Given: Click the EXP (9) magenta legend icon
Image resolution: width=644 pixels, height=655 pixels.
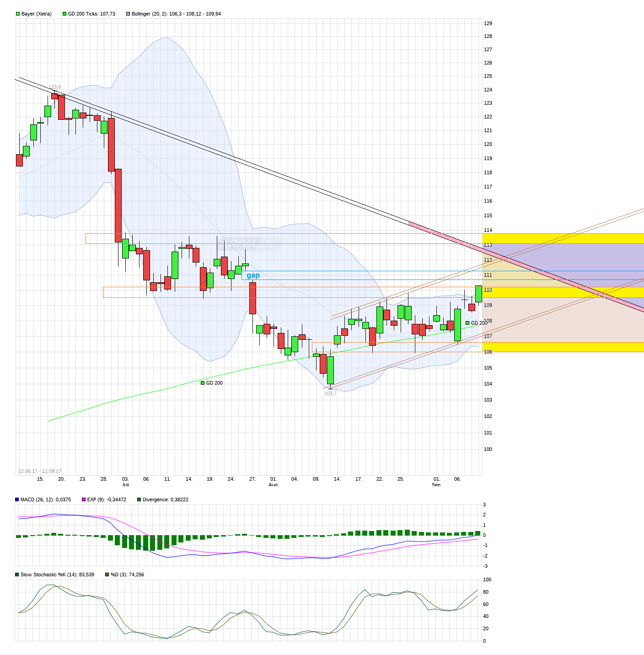Looking at the screenshot, I should 83,499.
